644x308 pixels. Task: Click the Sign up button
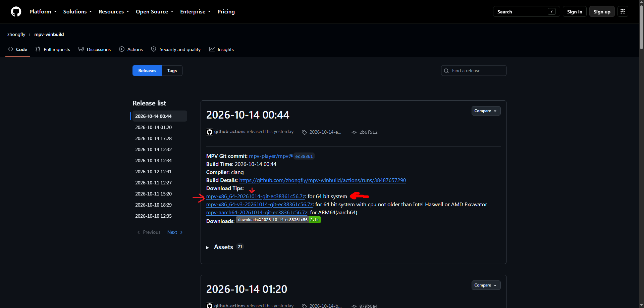[x=602, y=12]
